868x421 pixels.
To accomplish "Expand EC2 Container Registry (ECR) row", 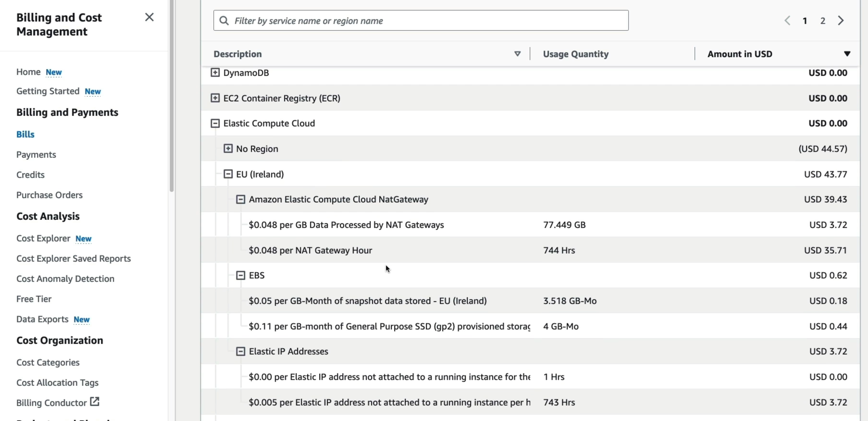I will pyautogui.click(x=215, y=98).
